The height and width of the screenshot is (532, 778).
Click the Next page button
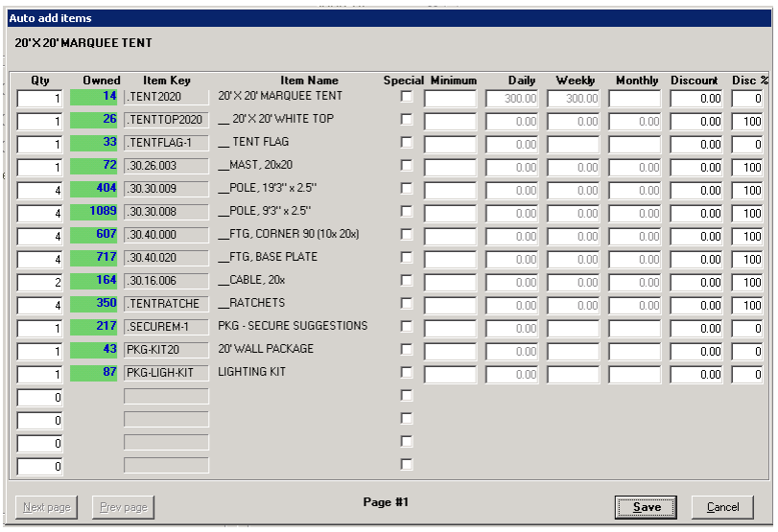[x=47, y=507]
